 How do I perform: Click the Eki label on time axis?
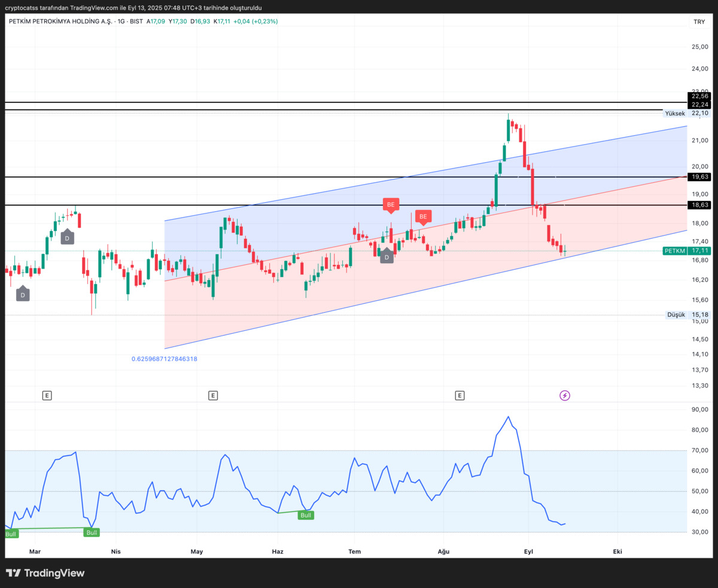click(x=617, y=552)
